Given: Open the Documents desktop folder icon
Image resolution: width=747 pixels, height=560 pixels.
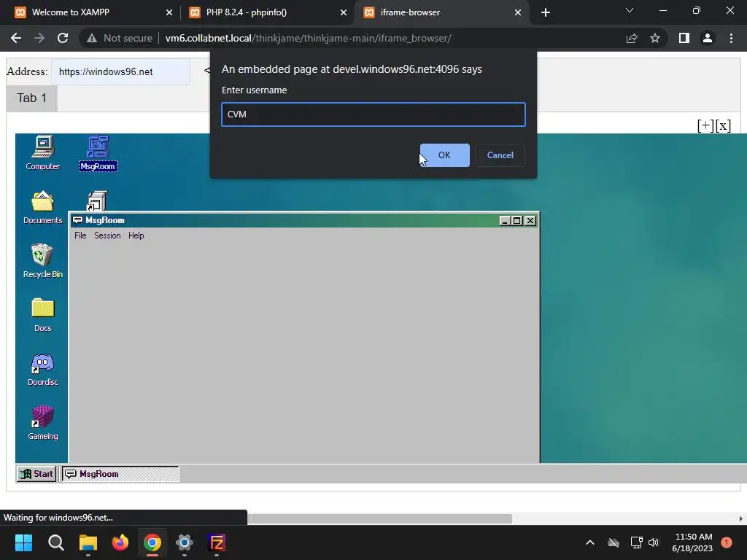Looking at the screenshot, I should tap(43, 207).
